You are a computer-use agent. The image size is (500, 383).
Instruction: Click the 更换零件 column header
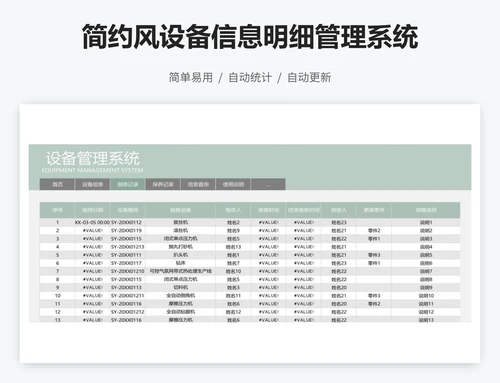point(374,210)
